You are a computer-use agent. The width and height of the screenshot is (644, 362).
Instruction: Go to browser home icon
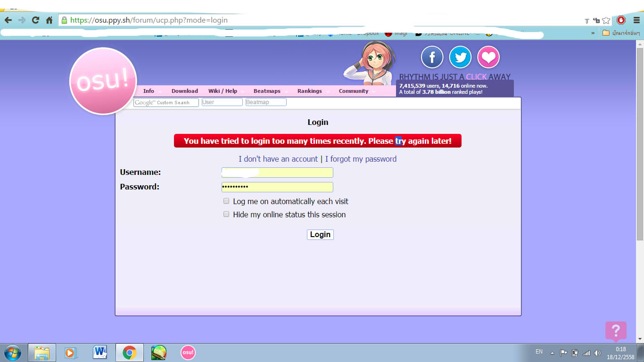tap(49, 20)
